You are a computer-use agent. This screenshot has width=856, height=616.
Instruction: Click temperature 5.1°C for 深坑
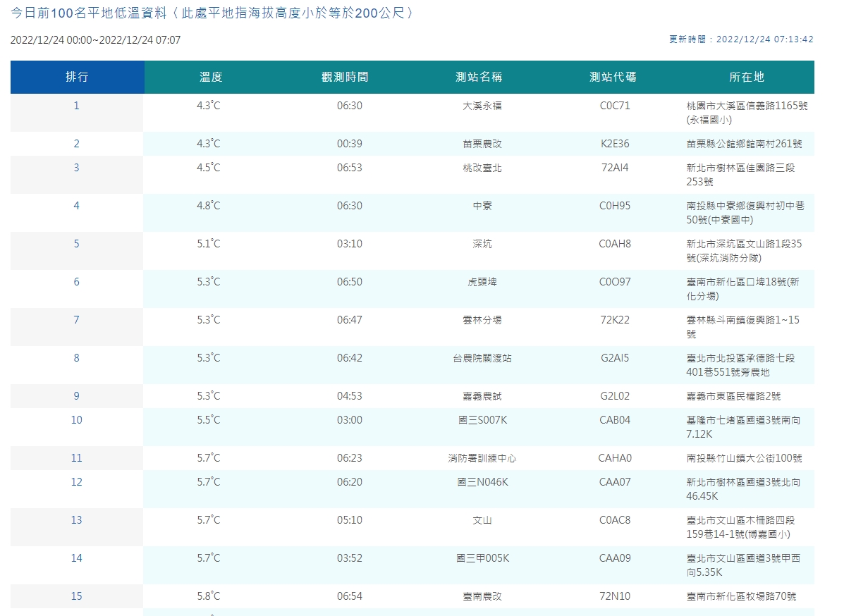209,244
